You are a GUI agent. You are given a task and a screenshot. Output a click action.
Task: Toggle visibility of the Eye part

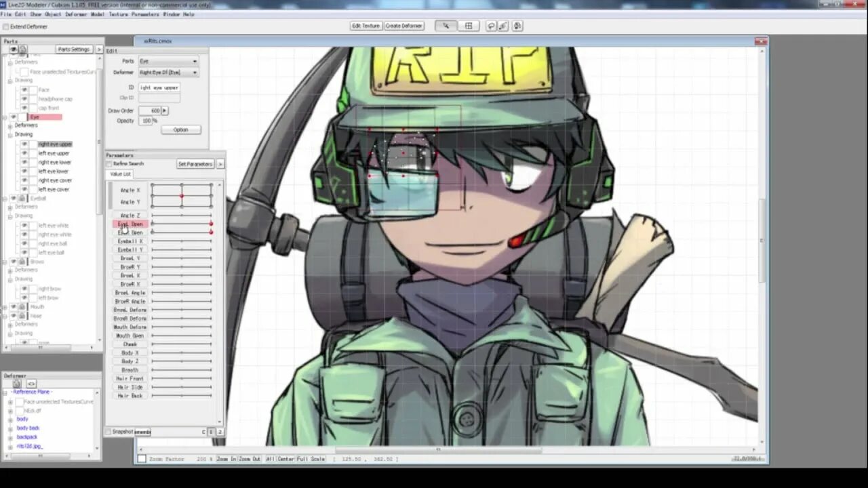pyautogui.click(x=13, y=117)
